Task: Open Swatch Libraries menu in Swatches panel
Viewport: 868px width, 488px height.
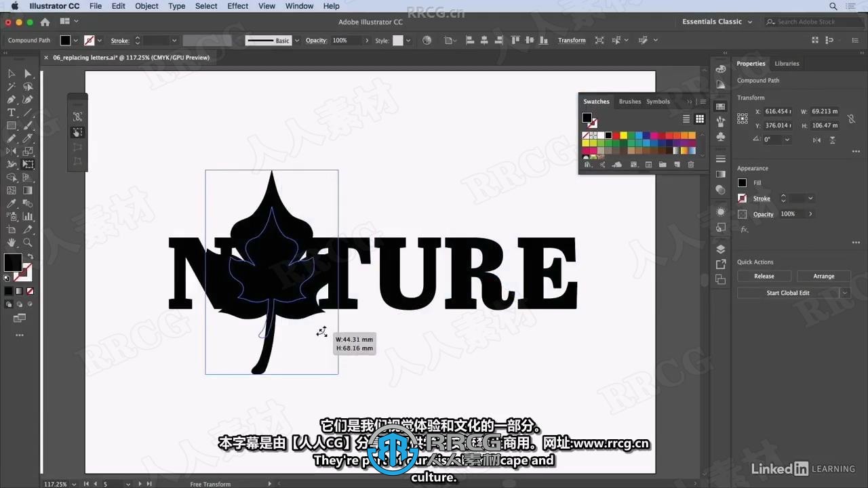Action: (587, 165)
